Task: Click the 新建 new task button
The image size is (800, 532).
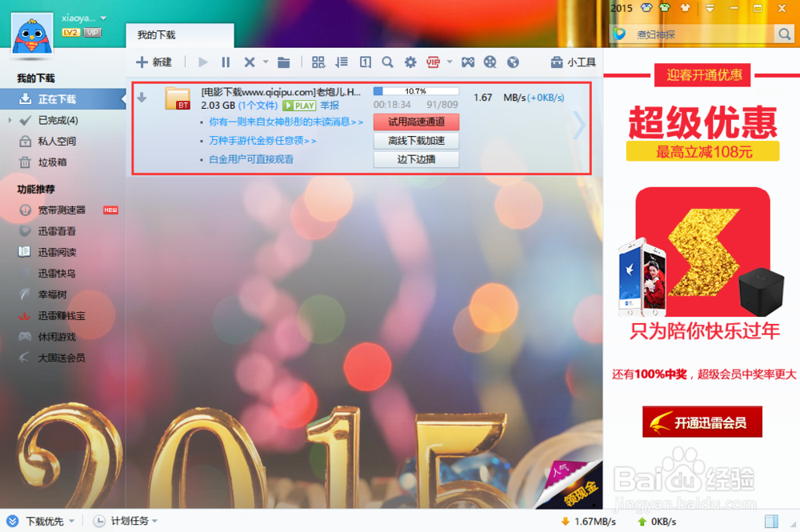Action: 154,62
